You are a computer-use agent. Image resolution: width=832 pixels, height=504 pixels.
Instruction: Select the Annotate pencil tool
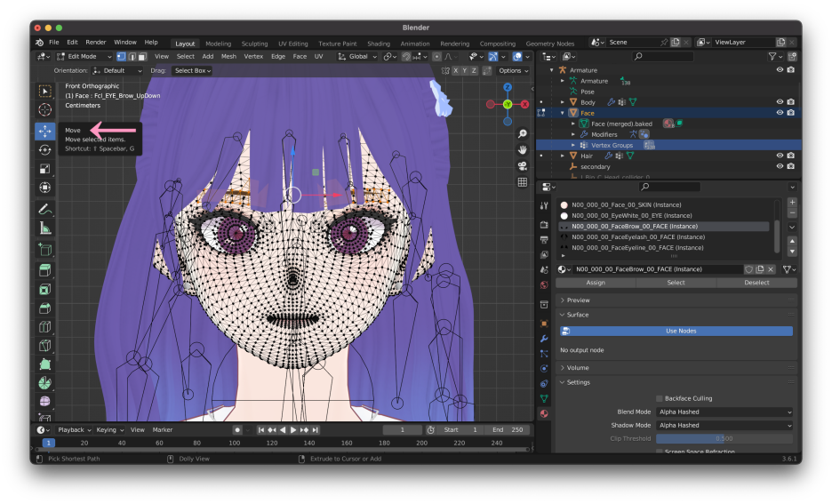point(45,210)
